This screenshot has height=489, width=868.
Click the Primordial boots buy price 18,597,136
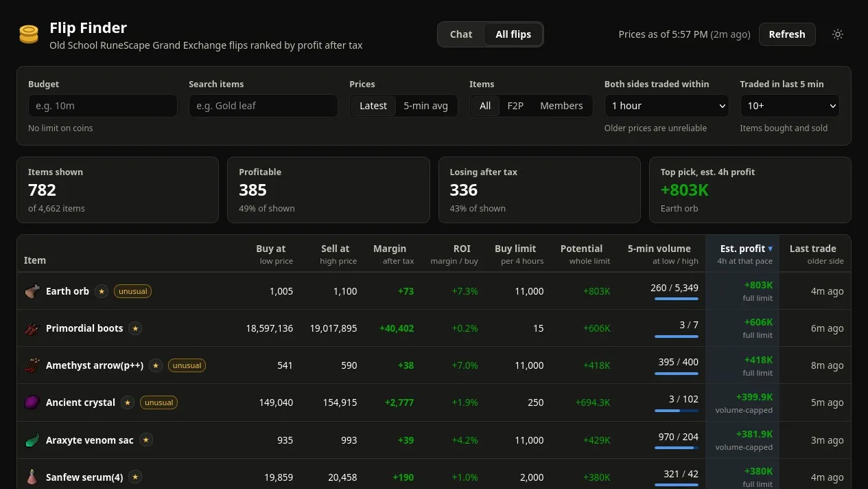(x=269, y=328)
